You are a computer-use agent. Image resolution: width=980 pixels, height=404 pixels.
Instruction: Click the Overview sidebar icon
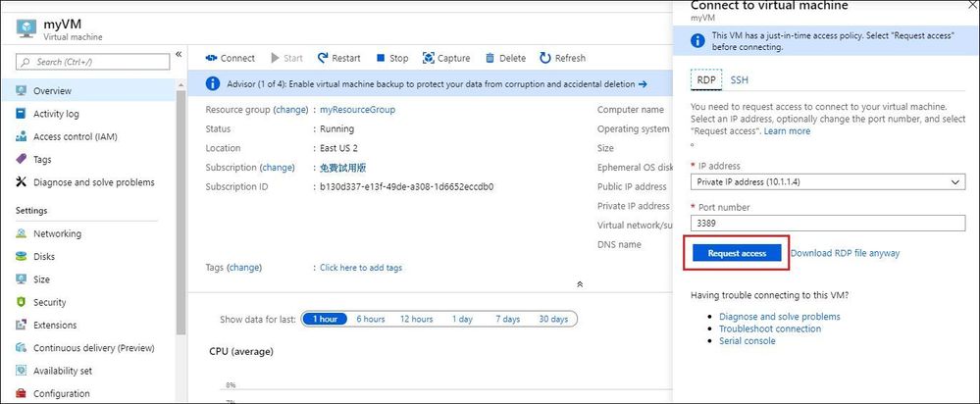[22, 90]
